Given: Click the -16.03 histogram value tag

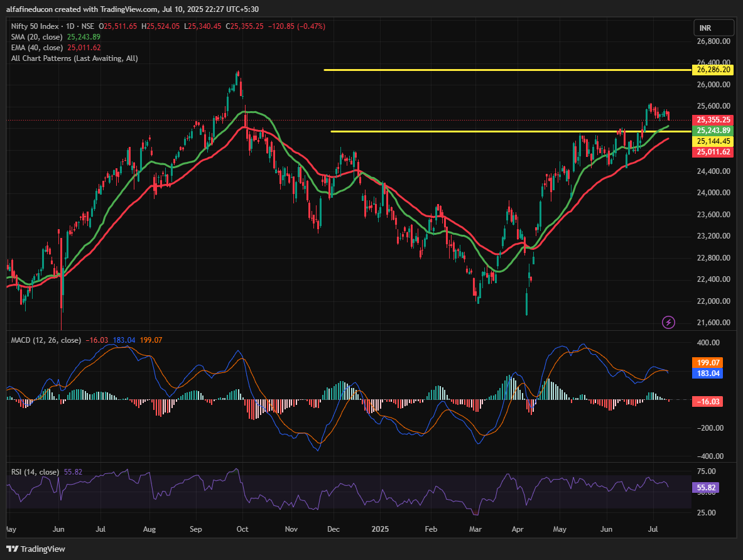Looking at the screenshot, I should [707, 401].
